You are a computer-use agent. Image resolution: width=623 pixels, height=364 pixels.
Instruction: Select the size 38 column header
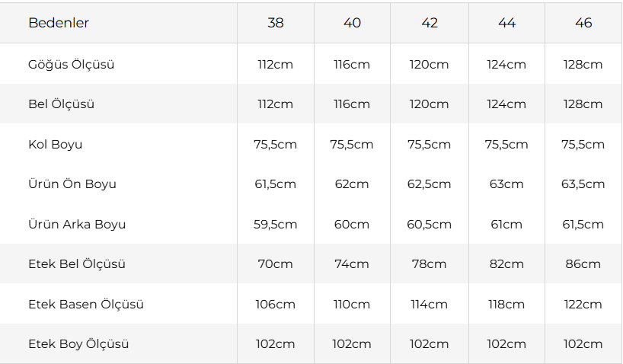pos(276,23)
